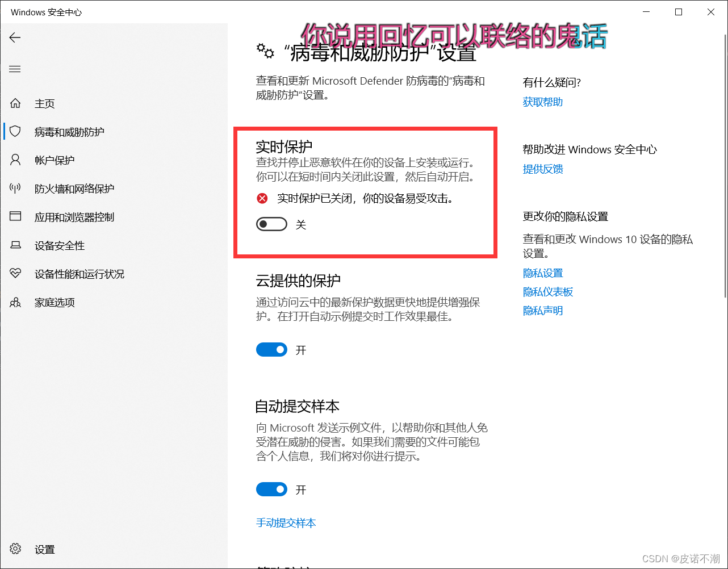Image resolution: width=728 pixels, height=569 pixels.
Task: Turn on the 实时保护 toggle
Action: click(x=271, y=225)
